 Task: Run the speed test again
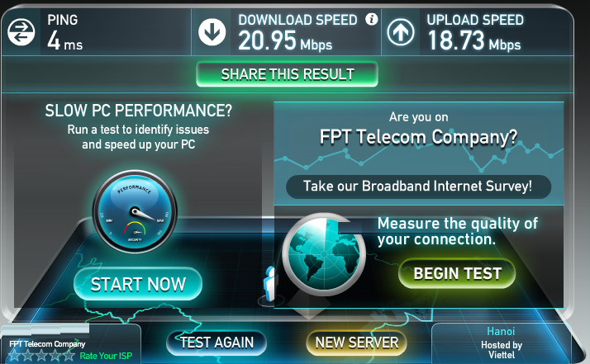click(x=216, y=343)
